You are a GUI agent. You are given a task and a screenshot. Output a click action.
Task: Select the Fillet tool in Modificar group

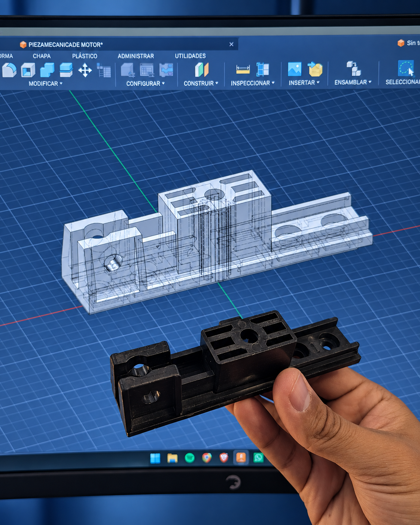tap(9, 70)
